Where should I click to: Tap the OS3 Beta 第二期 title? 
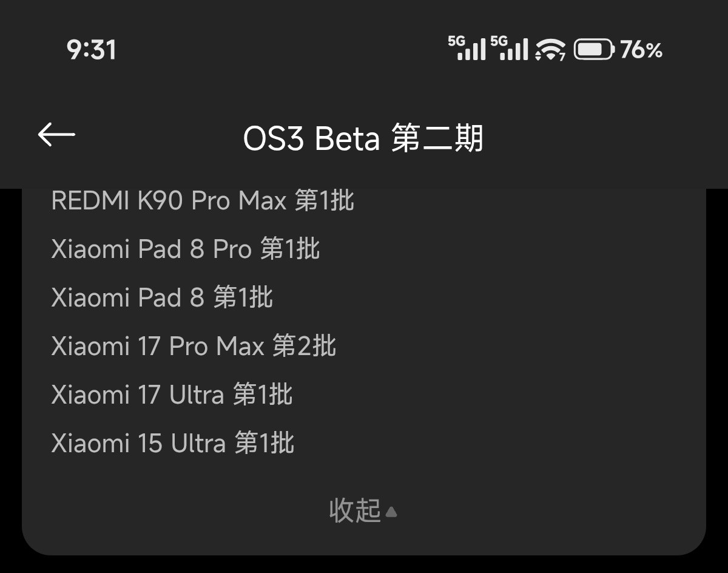tap(364, 138)
